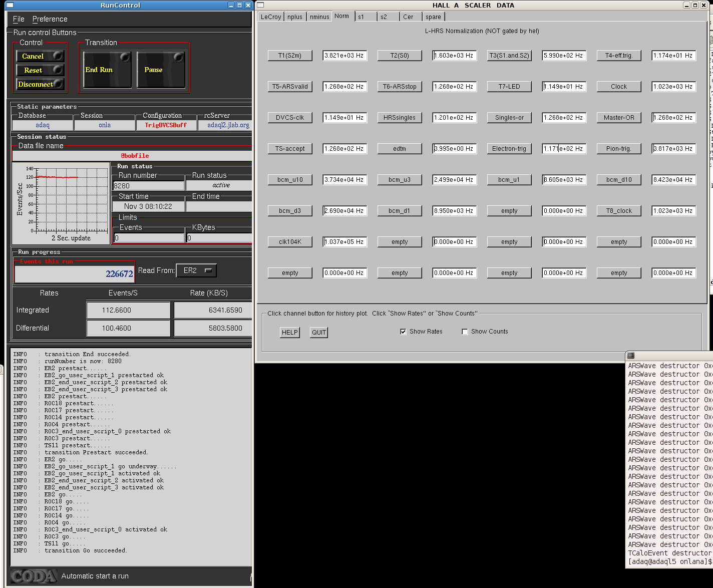Image resolution: width=713 pixels, height=588 pixels.
Task: Click the CODA logo at bottom
Action: [x=34, y=576]
